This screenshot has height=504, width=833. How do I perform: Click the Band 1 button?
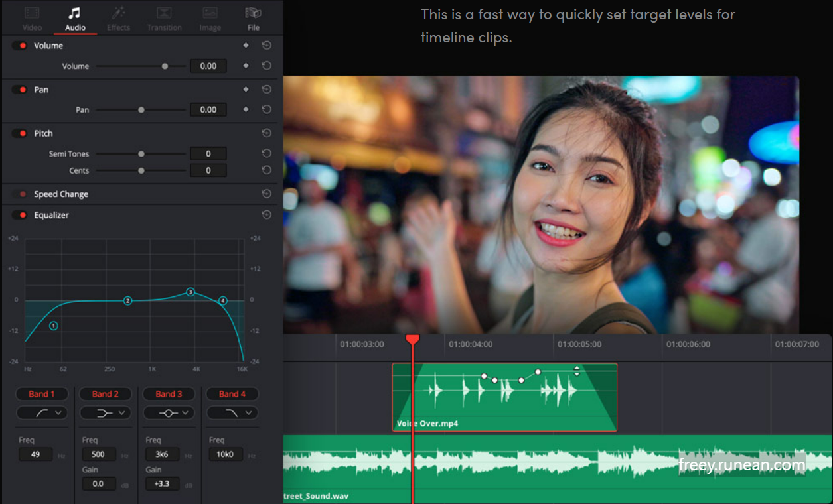click(42, 393)
